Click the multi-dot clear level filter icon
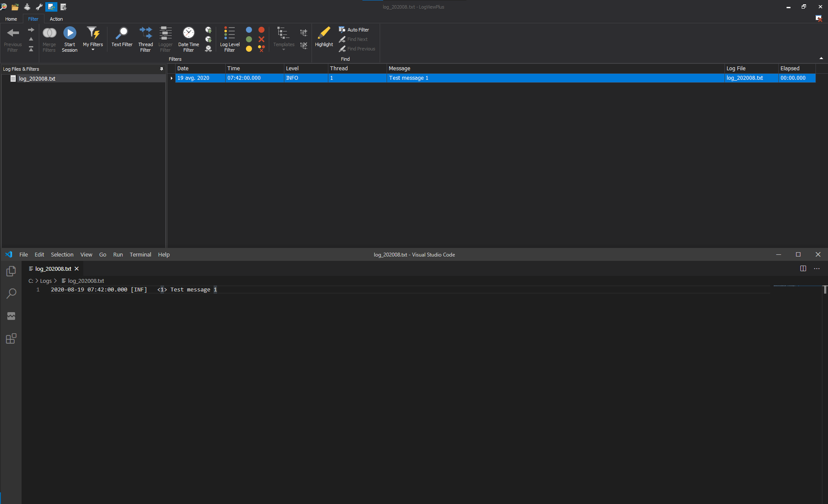 point(261,49)
